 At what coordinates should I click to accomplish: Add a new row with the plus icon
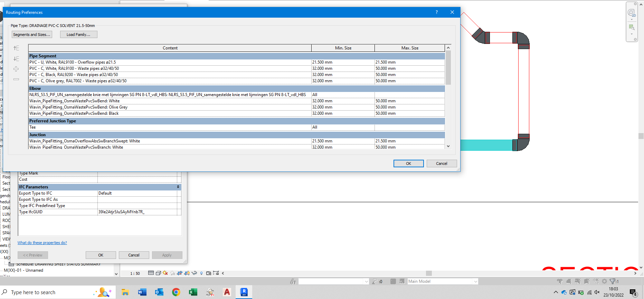tap(16, 69)
